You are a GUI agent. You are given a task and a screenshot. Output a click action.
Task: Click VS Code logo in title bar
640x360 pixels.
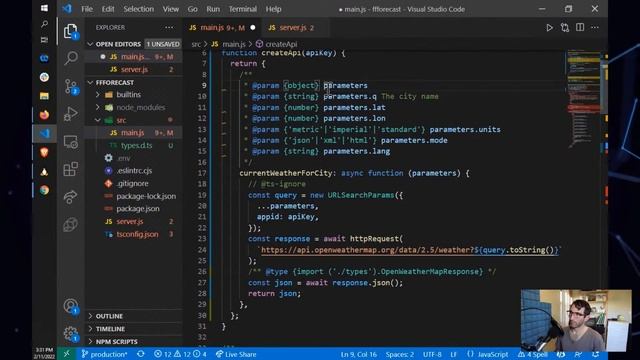[67, 9]
